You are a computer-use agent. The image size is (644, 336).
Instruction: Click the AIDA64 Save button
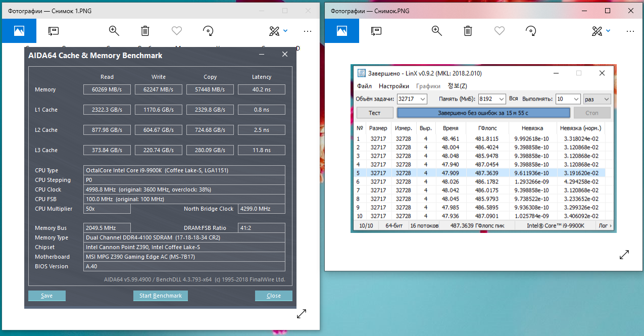click(x=47, y=296)
